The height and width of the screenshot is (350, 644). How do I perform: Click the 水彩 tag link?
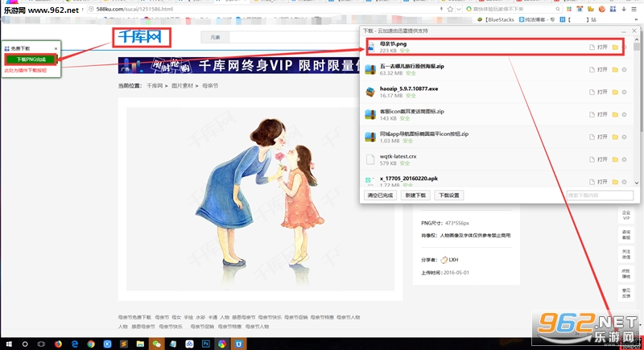[200, 317]
